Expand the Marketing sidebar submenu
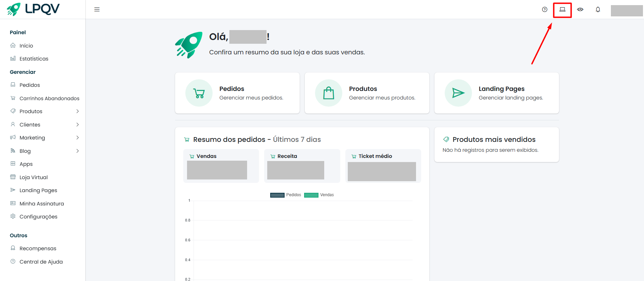Screen dimensions: 644x281 tap(77, 138)
